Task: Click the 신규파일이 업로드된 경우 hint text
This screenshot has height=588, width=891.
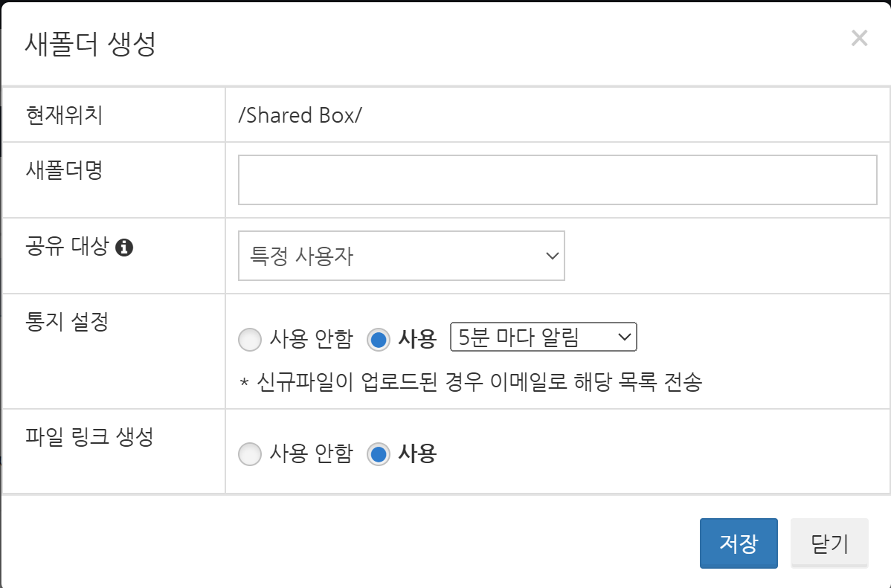Action: click(469, 382)
